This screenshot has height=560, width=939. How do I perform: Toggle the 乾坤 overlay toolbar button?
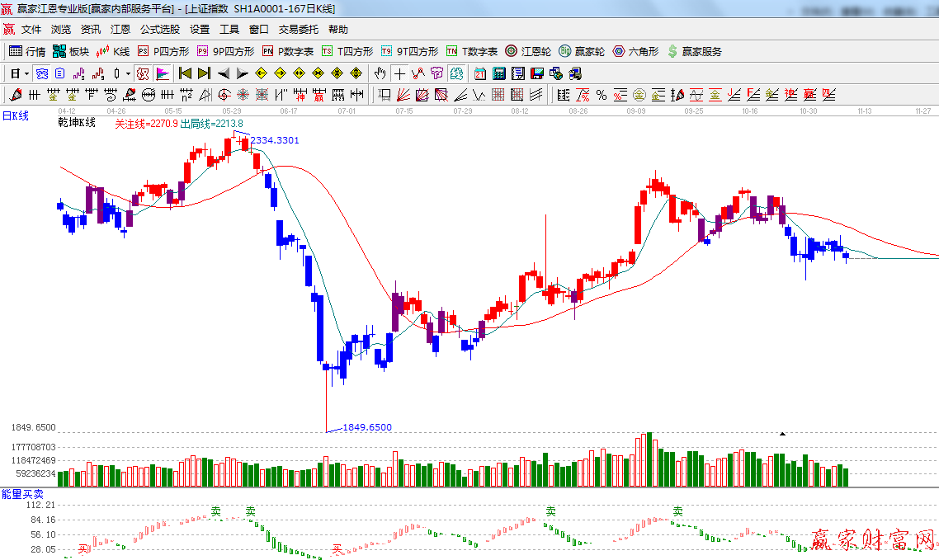tap(143, 73)
